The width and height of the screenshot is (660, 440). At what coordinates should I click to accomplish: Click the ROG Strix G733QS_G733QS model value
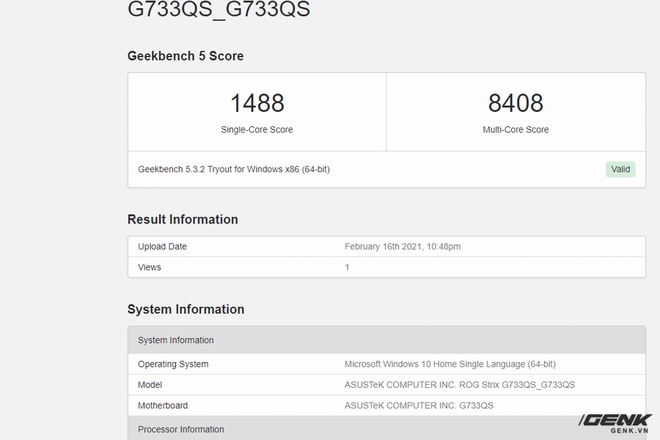coord(460,385)
